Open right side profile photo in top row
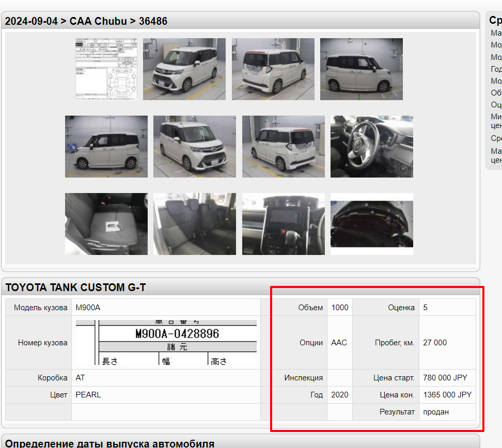Screen dimensions: 502x448 pyautogui.click(x=362, y=69)
